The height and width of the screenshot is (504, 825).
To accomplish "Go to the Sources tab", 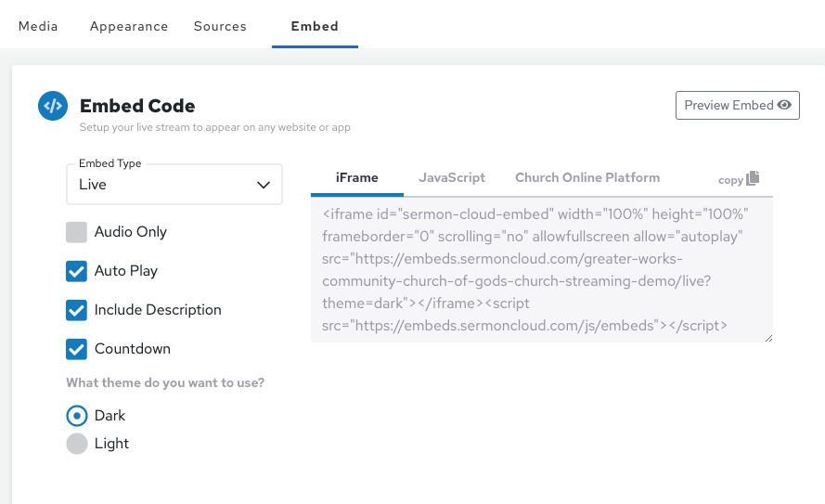I will [220, 26].
